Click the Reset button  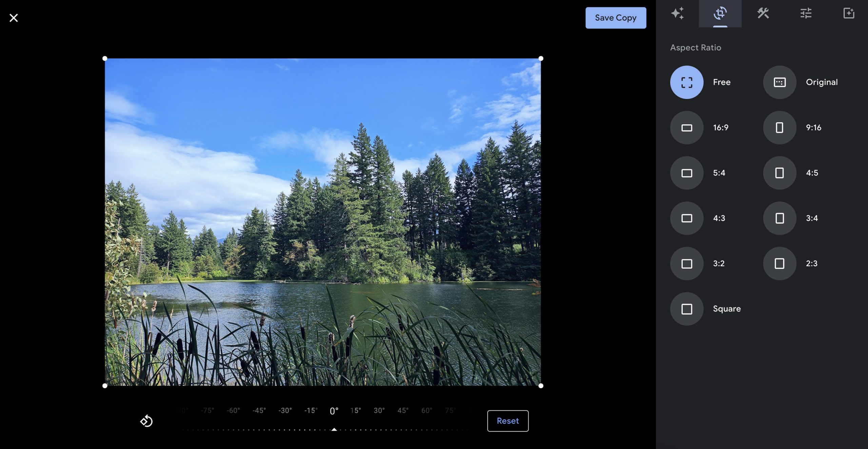pos(508,420)
